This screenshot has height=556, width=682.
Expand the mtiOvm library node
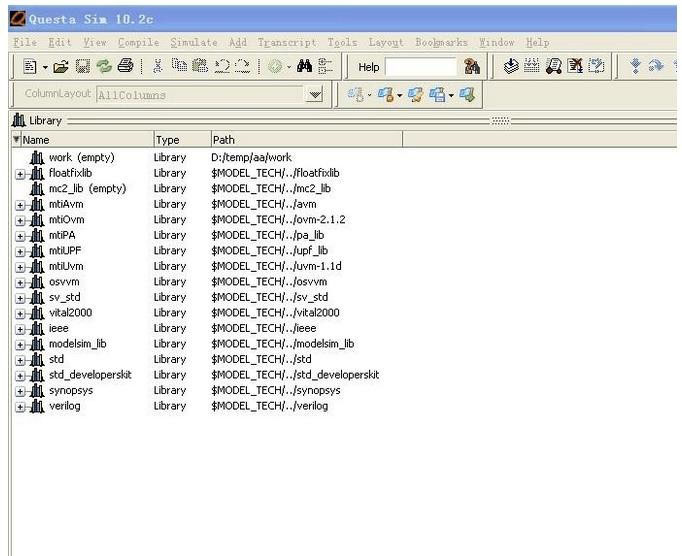20,221
